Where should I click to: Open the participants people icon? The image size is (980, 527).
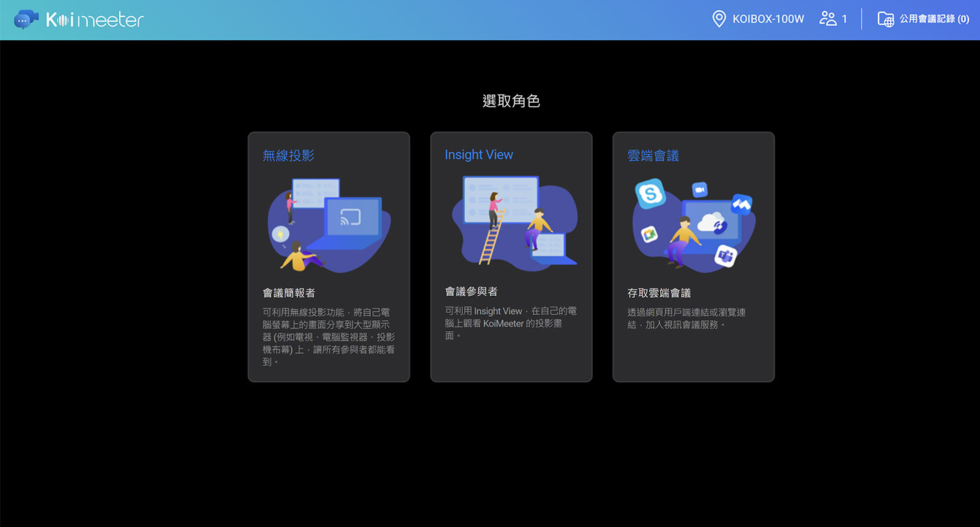(x=828, y=19)
